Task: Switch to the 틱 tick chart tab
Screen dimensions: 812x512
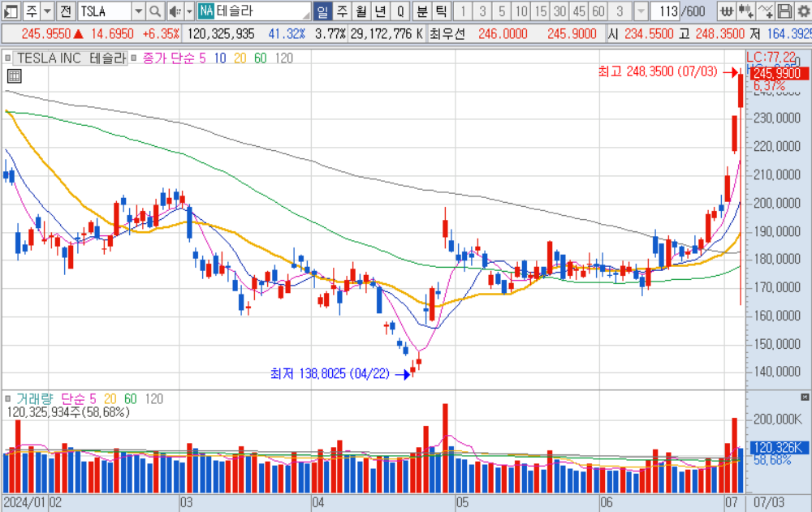Action: (441, 11)
